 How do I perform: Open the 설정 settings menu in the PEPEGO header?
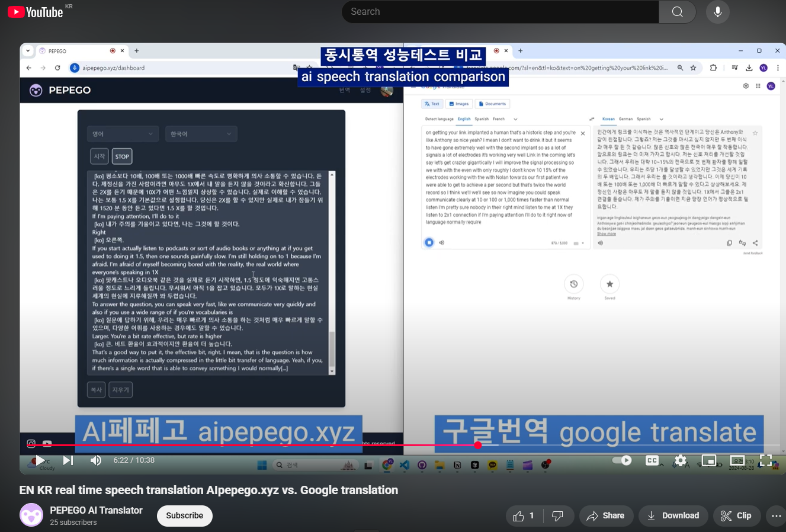(365, 90)
